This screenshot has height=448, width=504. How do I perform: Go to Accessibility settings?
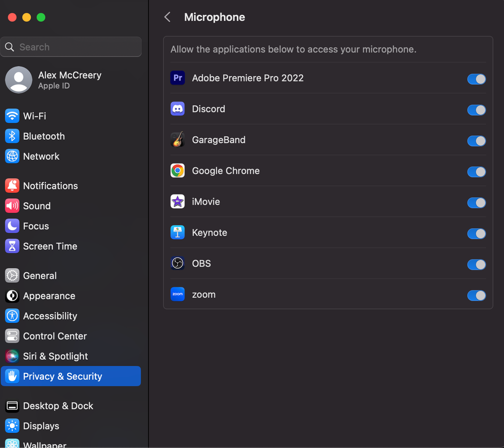(x=49, y=316)
